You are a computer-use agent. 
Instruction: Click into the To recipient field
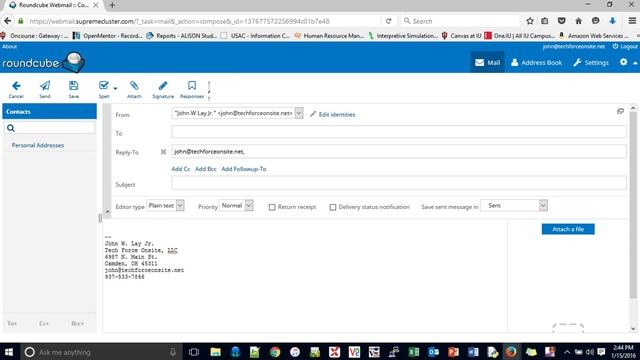click(x=399, y=132)
